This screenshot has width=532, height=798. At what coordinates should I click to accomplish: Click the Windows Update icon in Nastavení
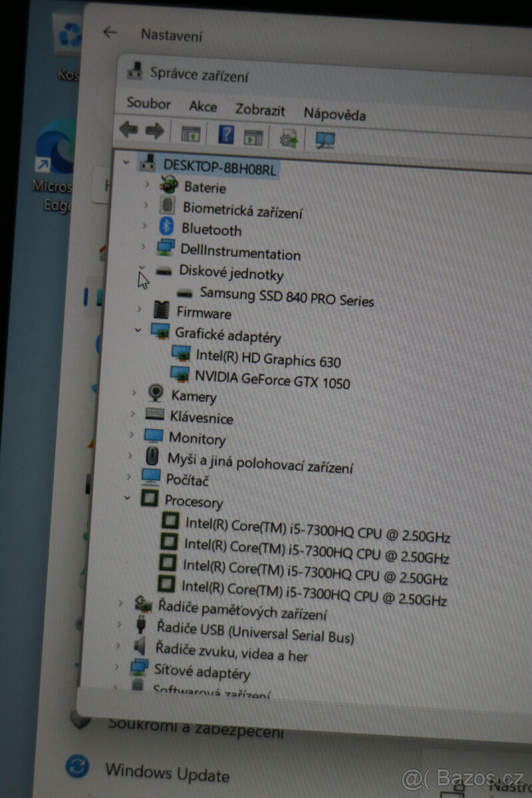[x=78, y=767]
